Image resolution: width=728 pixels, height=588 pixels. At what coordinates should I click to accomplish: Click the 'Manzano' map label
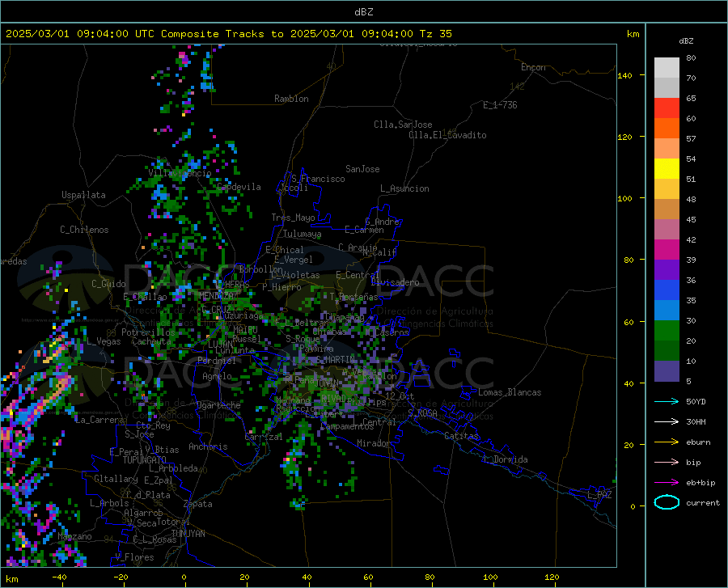pyautogui.click(x=74, y=536)
